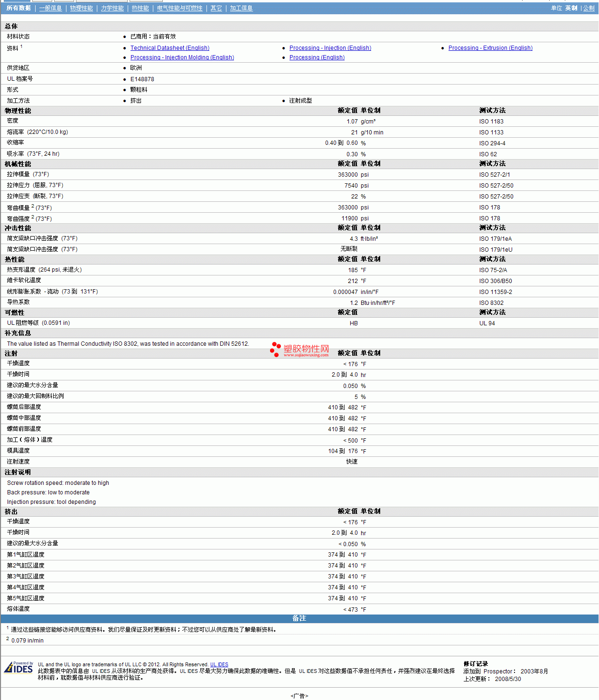Open the 所有数据 tab
Screen dimensions: 599x700
[x=19, y=8]
